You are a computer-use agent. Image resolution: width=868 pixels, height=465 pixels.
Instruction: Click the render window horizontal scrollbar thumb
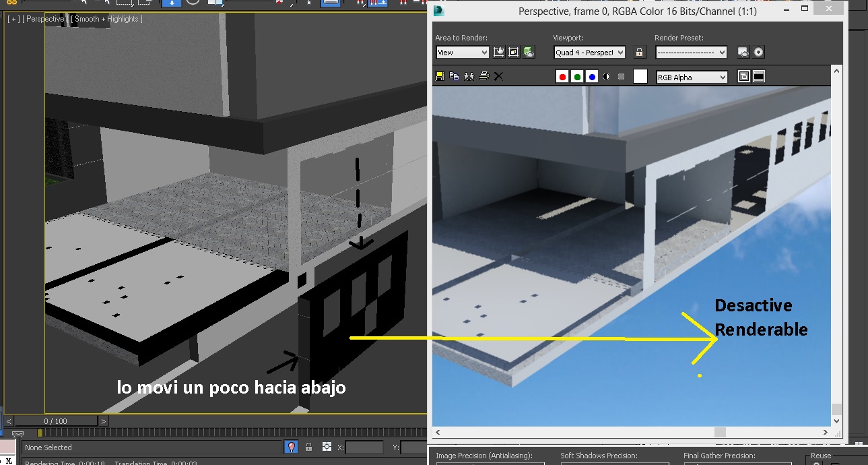tap(720, 432)
